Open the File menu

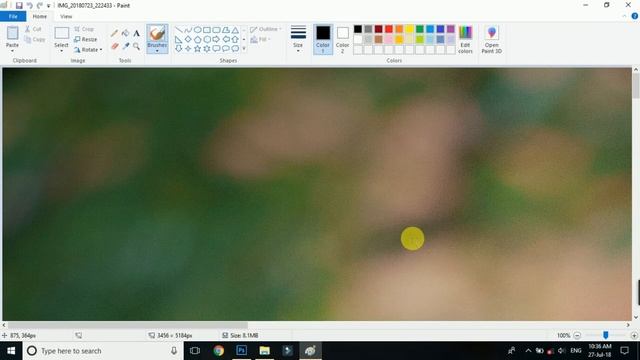click(13, 16)
